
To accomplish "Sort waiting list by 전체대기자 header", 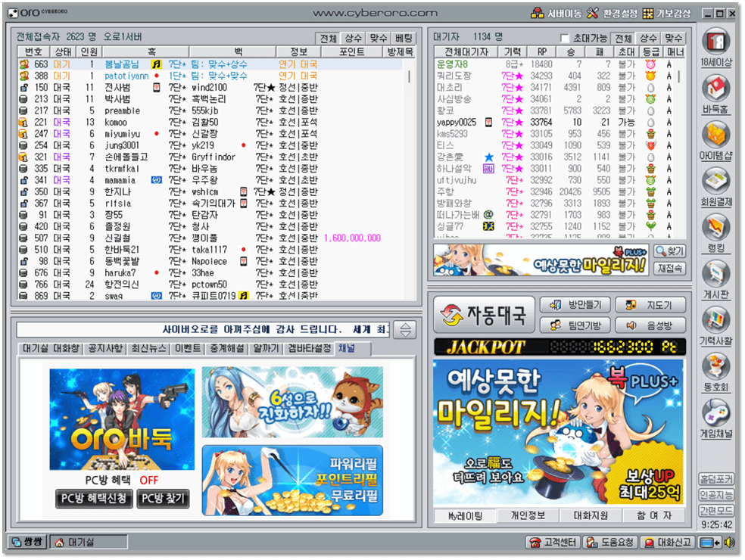I will pyautogui.click(x=466, y=51).
